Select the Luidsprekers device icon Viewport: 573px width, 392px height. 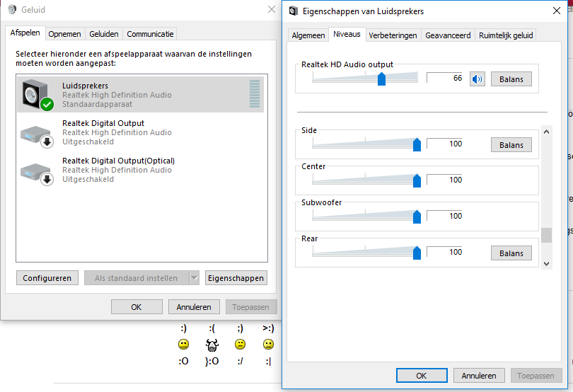coord(36,95)
